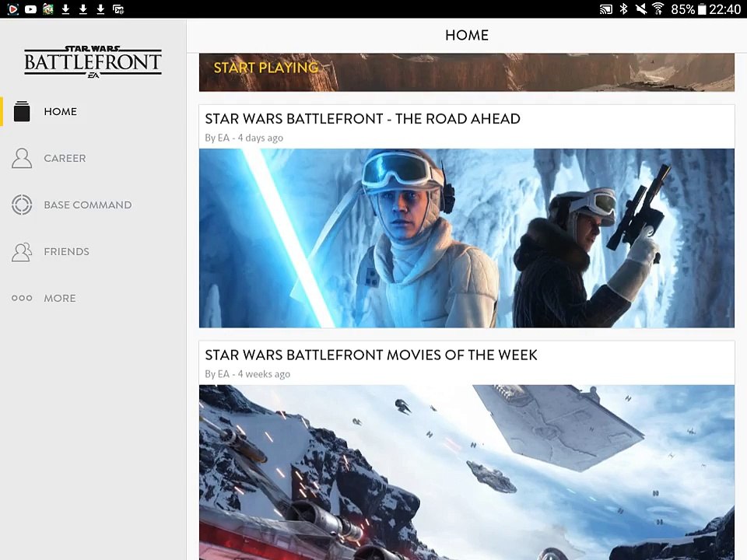
Task: Tap the screen cast icon in status bar
Action: pyautogui.click(x=606, y=9)
